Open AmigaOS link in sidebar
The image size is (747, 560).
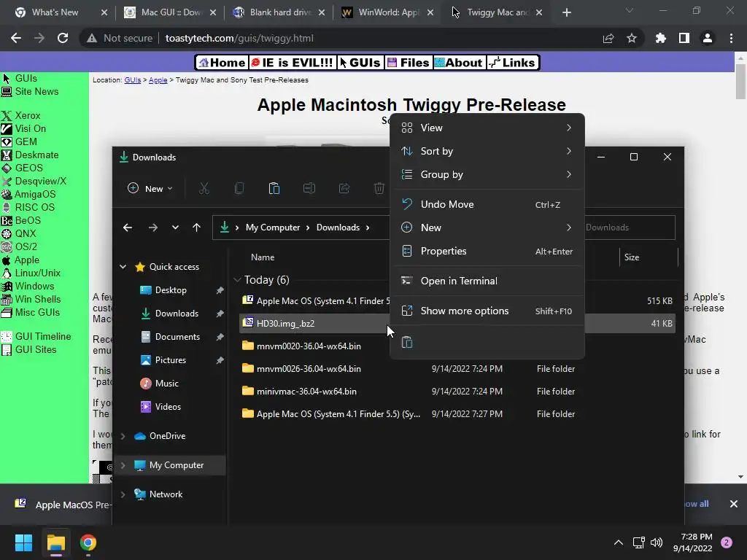coord(35,194)
